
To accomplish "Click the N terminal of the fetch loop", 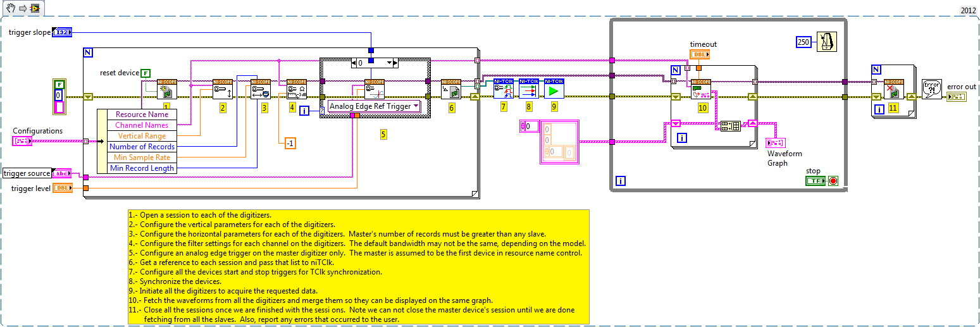I will tap(676, 70).
